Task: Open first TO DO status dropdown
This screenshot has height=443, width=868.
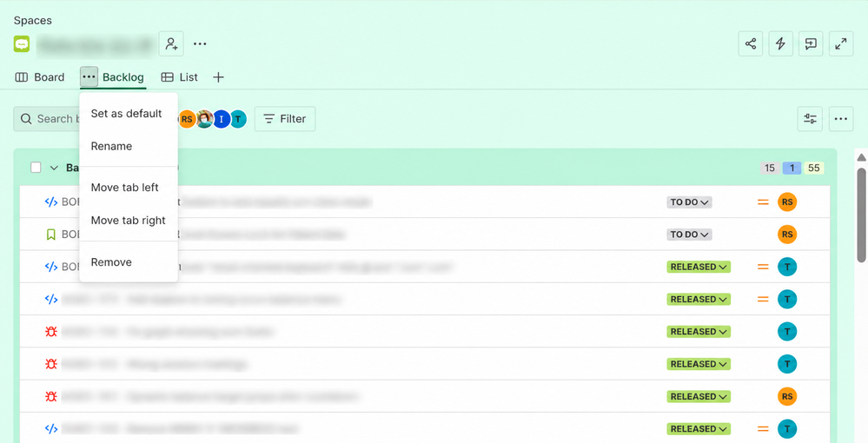Action: coord(689,202)
